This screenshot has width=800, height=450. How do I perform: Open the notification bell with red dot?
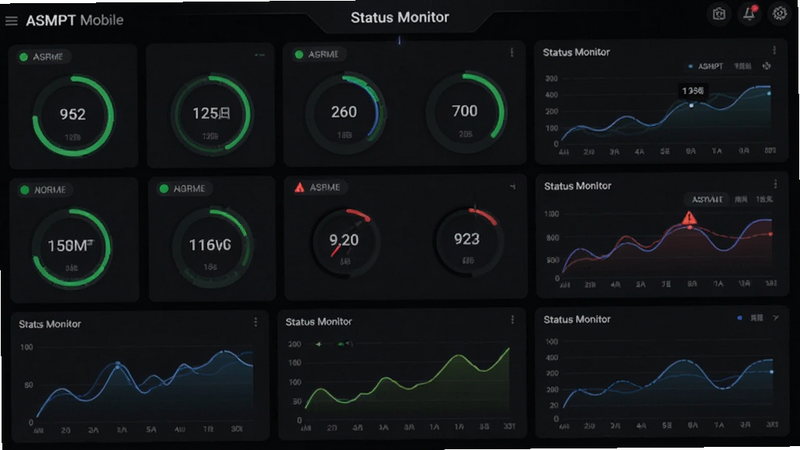(749, 14)
